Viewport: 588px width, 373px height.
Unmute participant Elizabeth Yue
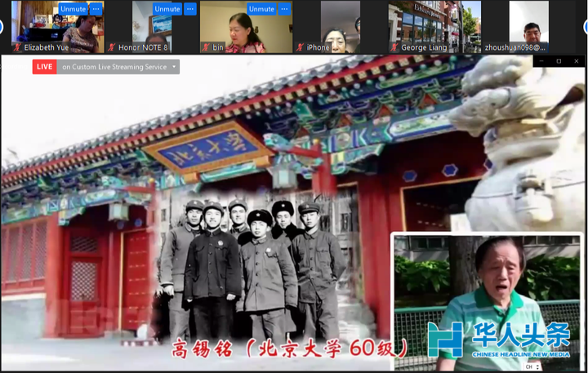coord(73,9)
